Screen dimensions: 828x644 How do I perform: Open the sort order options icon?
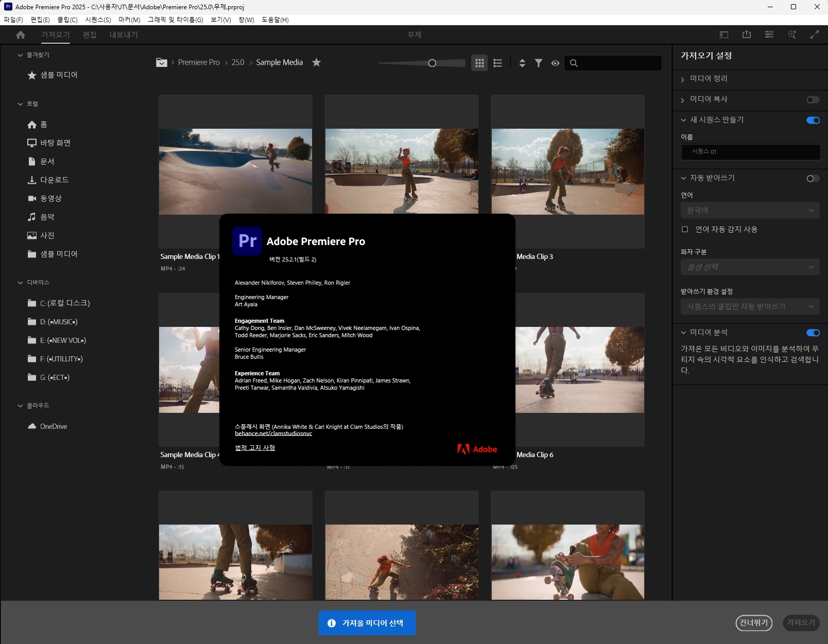(x=522, y=63)
